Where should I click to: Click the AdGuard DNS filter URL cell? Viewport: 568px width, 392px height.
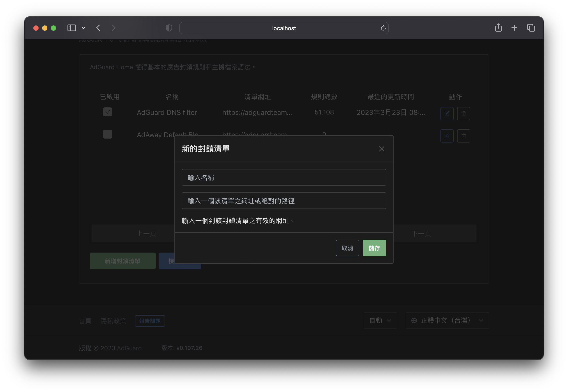[x=257, y=112]
